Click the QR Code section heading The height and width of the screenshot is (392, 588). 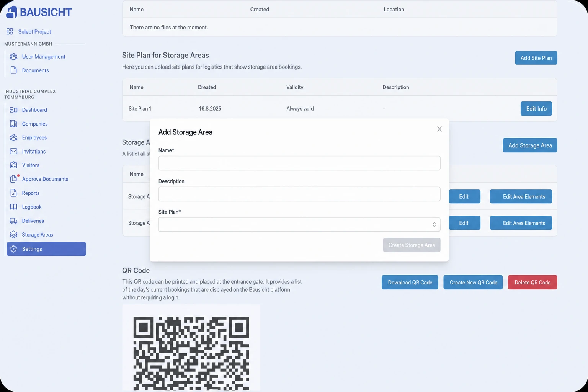(136, 270)
